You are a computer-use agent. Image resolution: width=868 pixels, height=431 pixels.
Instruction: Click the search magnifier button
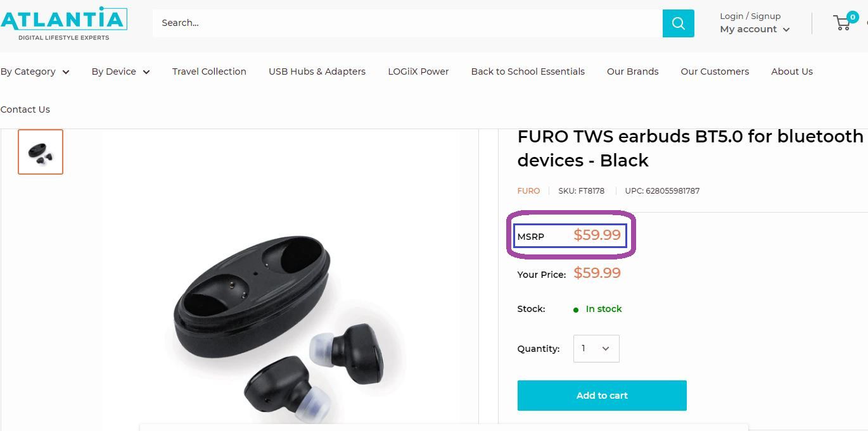pyautogui.click(x=678, y=23)
